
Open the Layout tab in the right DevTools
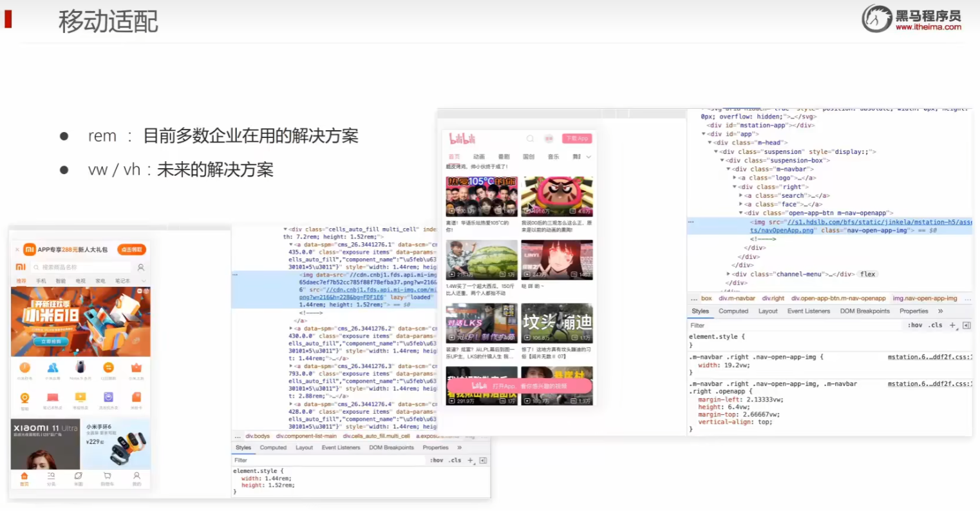[x=768, y=311]
